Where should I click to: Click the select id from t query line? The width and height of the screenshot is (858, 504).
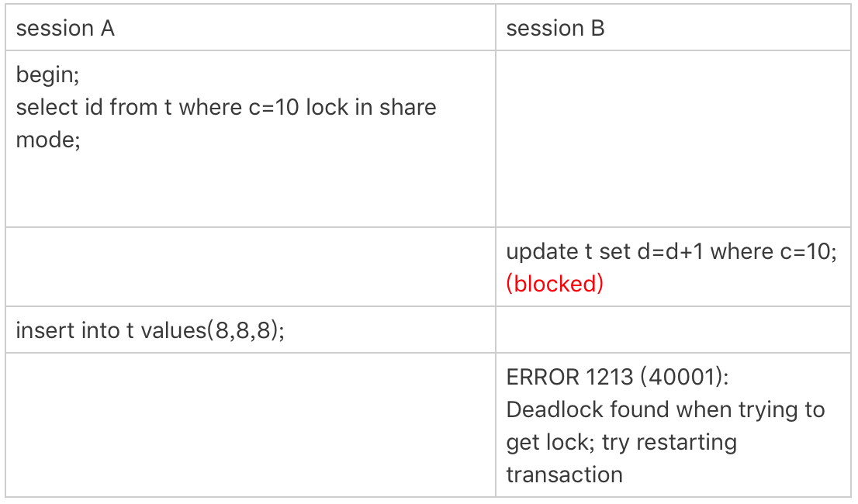point(226,107)
